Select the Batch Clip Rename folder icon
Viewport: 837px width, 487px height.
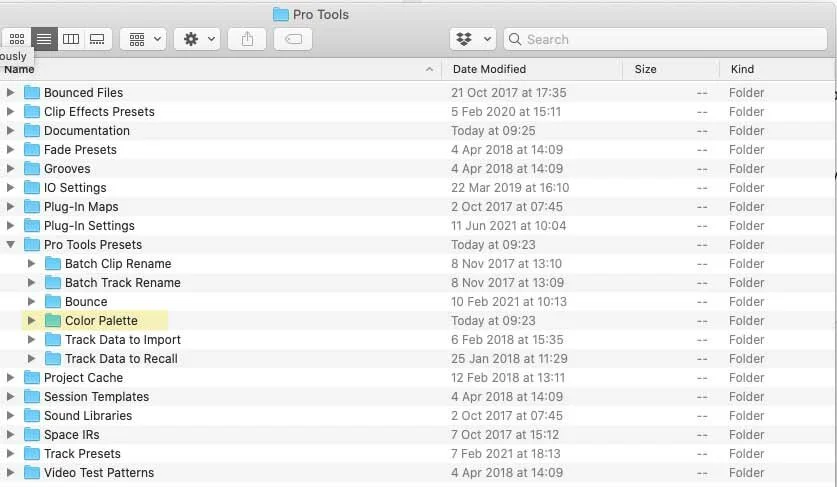(53, 263)
